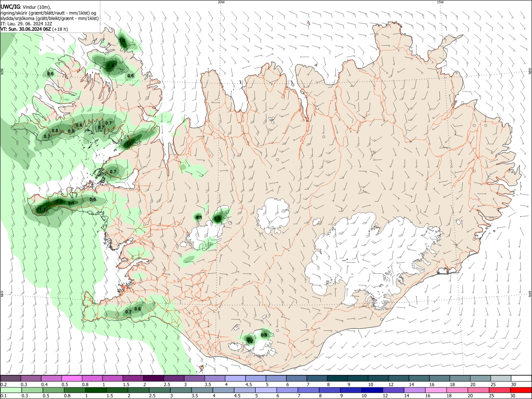Image resolution: width=532 pixels, height=399 pixels.
Task: Click the '0.2' label under upper legend row
Action: click(x=3, y=384)
